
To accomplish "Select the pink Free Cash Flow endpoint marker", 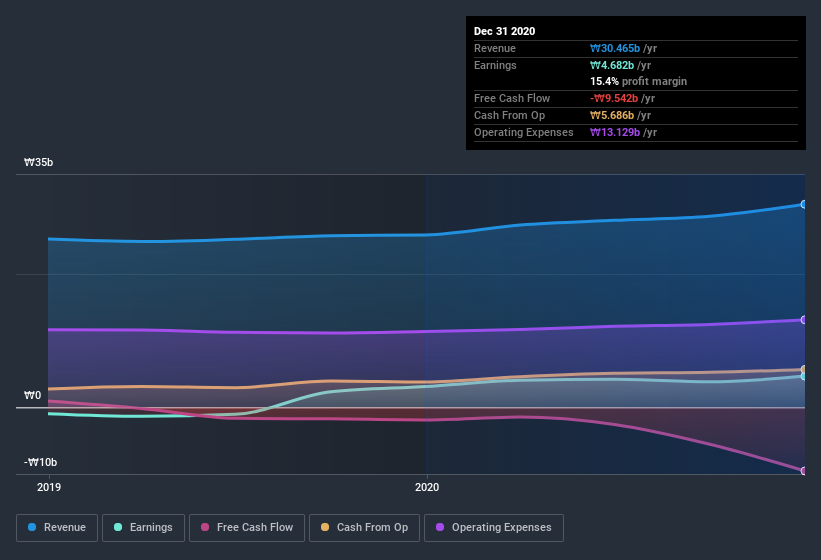I will [803, 471].
